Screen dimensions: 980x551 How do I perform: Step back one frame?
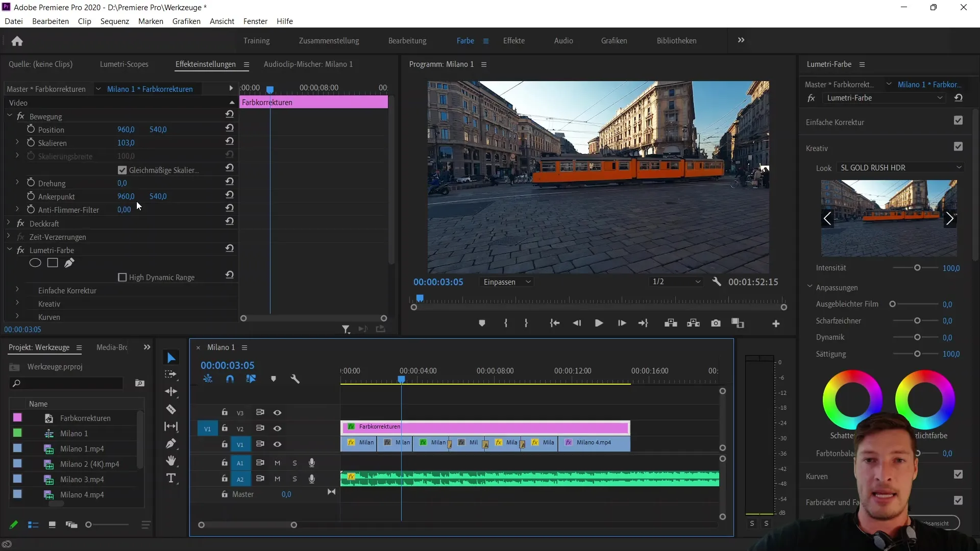point(577,323)
